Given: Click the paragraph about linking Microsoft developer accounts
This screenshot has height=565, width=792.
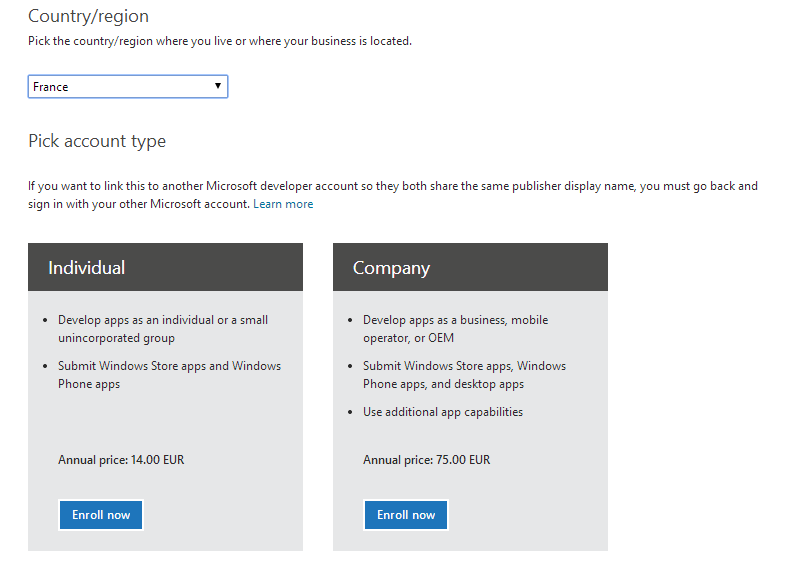Looking at the screenshot, I should [x=392, y=195].
